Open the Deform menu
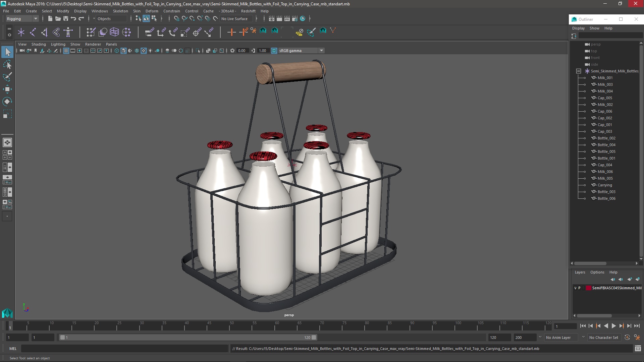 pyautogui.click(x=152, y=11)
